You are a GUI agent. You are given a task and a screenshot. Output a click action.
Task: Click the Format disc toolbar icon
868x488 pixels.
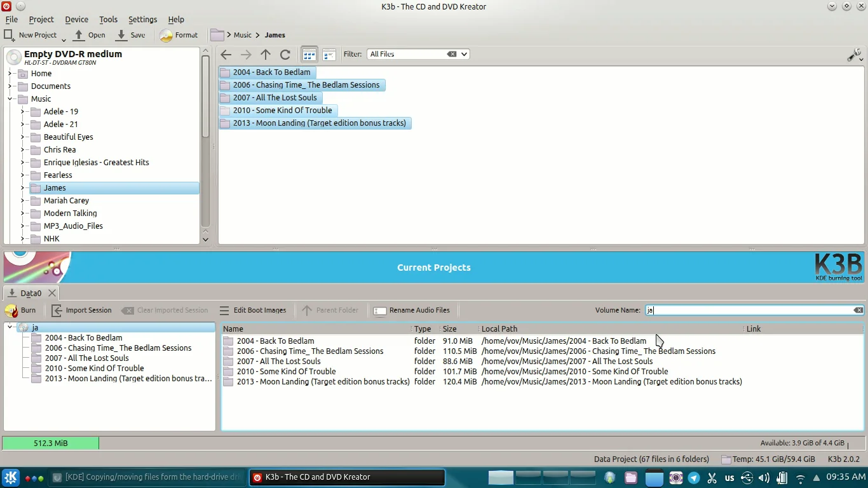point(166,35)
